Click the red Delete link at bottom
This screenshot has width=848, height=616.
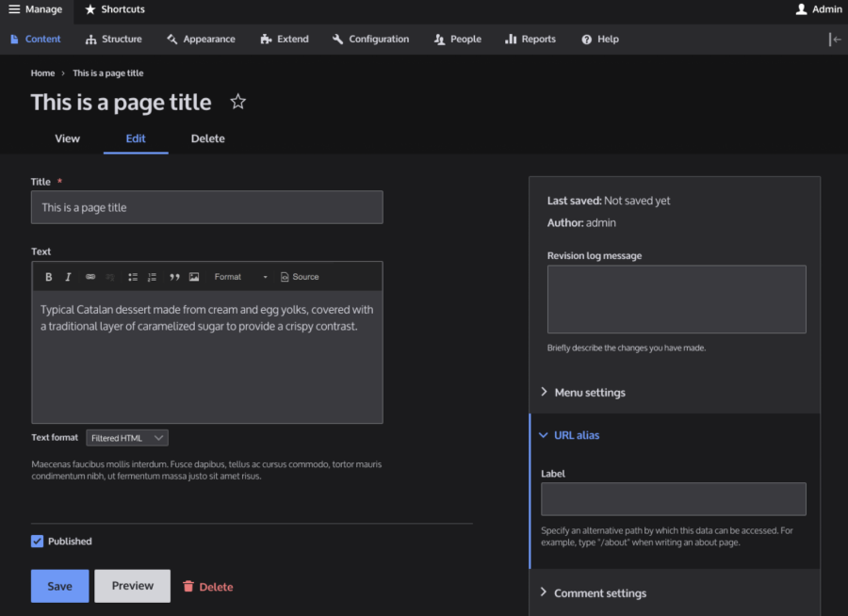click(207, 587)
